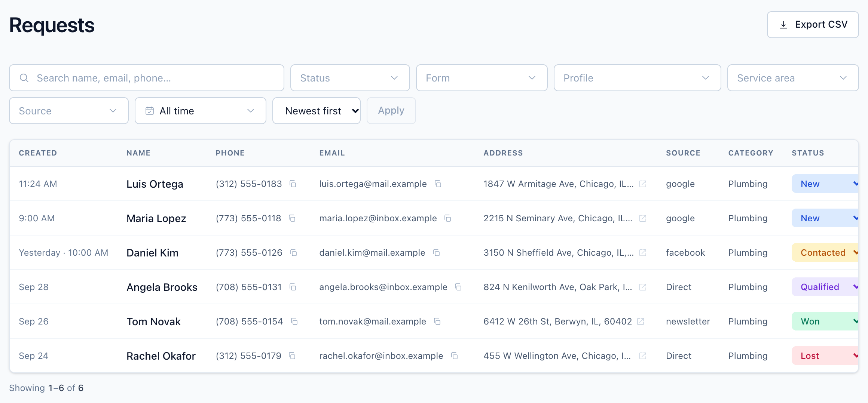Select Tom Novak's newsletter source cell

tap(688, 322)
